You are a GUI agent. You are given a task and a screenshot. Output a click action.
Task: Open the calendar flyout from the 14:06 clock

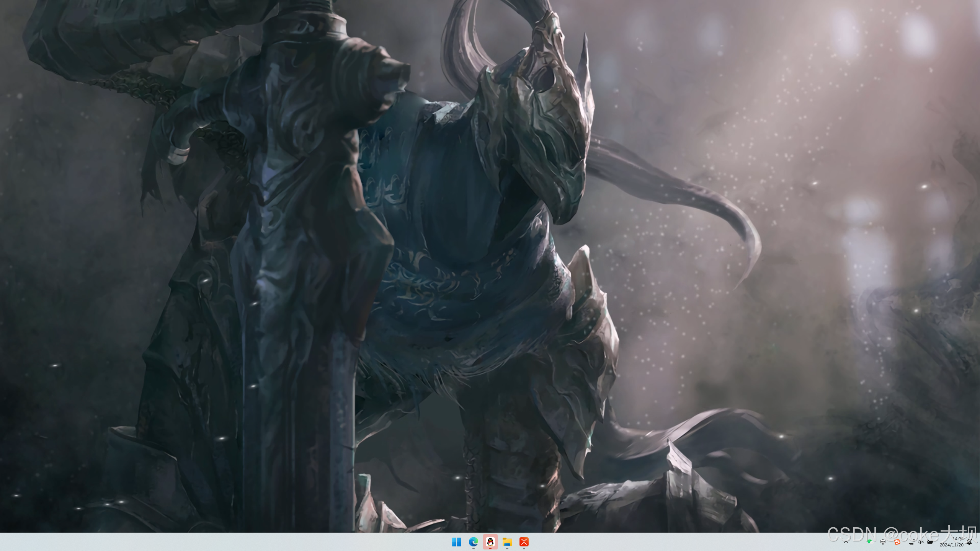pos(957,539)
